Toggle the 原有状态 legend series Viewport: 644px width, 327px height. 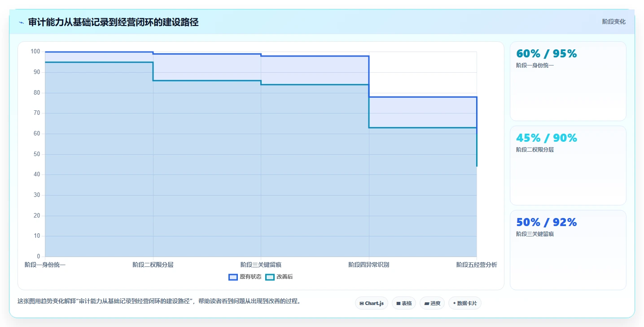point(245,277)
